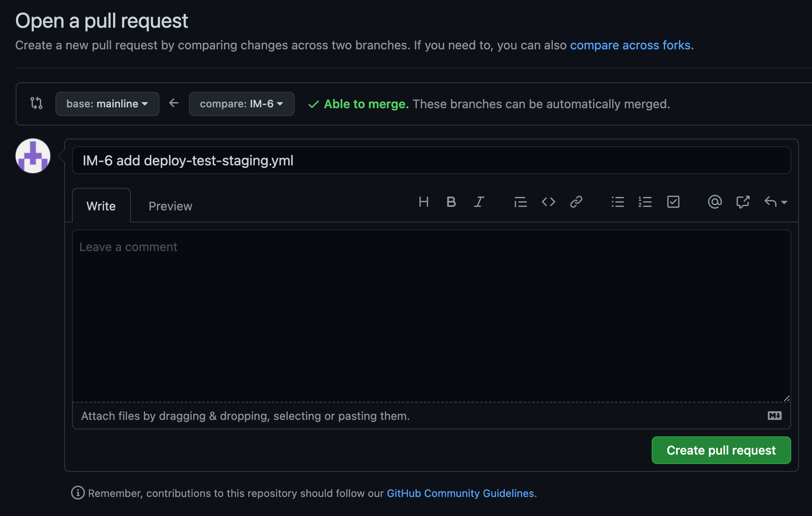
Task: Insert code formatting
Action: (x=548, y=202)
